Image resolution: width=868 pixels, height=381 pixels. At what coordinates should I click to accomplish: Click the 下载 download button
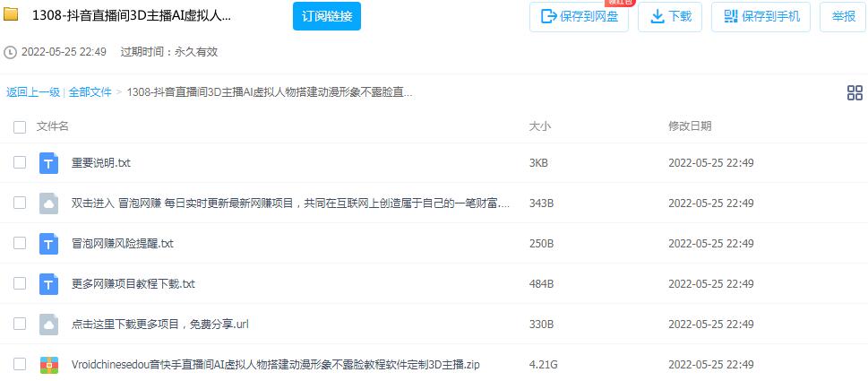pyautogui.click(x=670, y=17)
